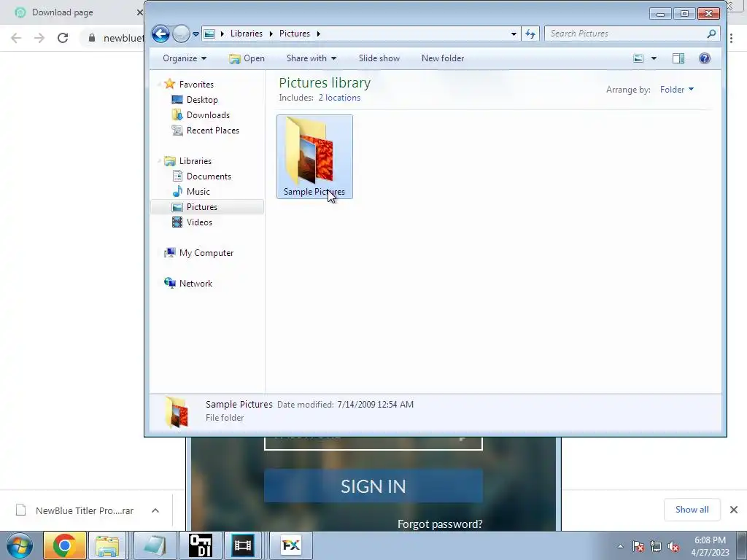The width and height of the screenshot is (747, 560).
Task: Open the Windows Start menu
Action: pyautogui.click(x=19, y=545)
